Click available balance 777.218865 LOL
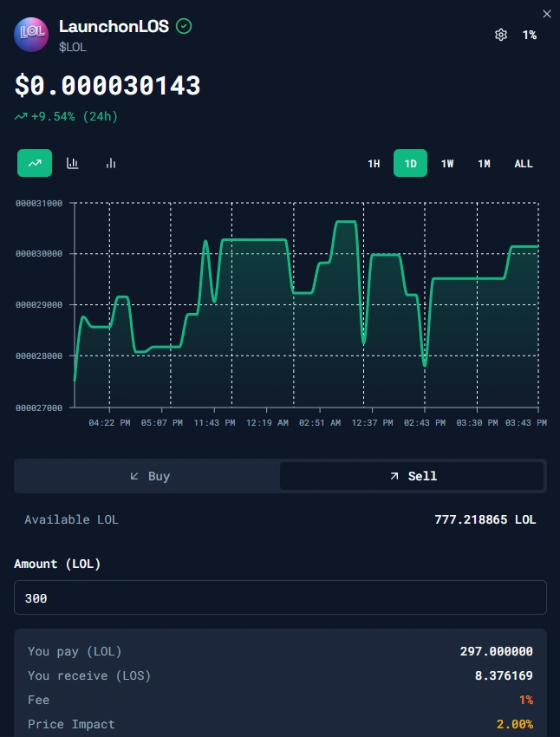 click(x=485, y=519)
